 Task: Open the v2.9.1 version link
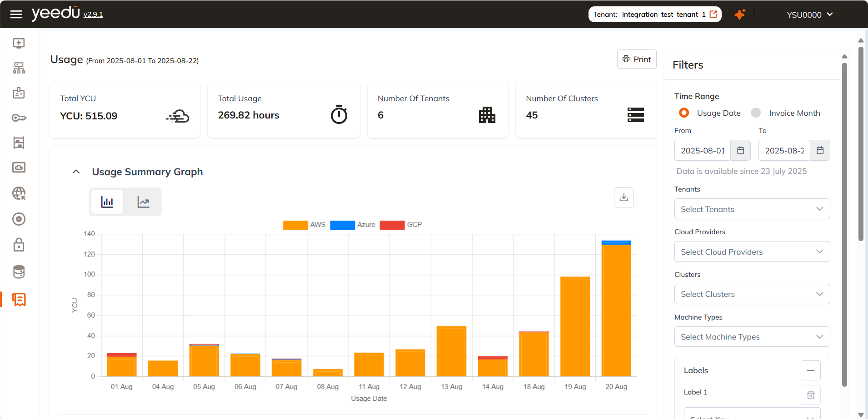pyautogui.click(x=93, y=15)
